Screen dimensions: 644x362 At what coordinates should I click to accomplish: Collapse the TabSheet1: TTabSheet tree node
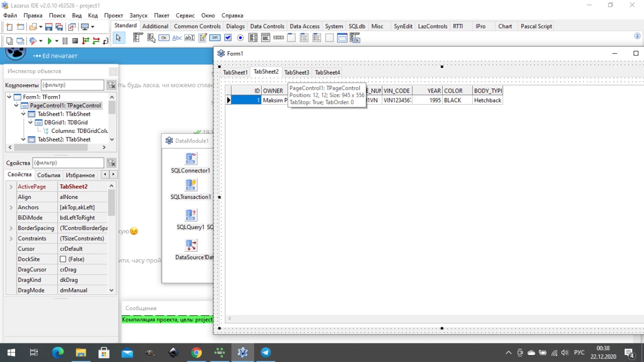(x=23, y=114)
